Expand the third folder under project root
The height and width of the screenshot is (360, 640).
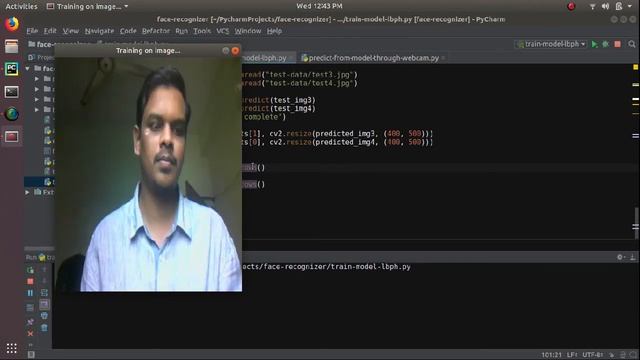[37, 99]
